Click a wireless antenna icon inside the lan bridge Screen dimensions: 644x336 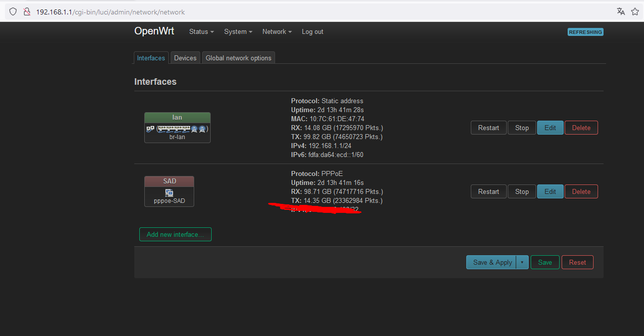pyautogui.click(x=194, y=129)
